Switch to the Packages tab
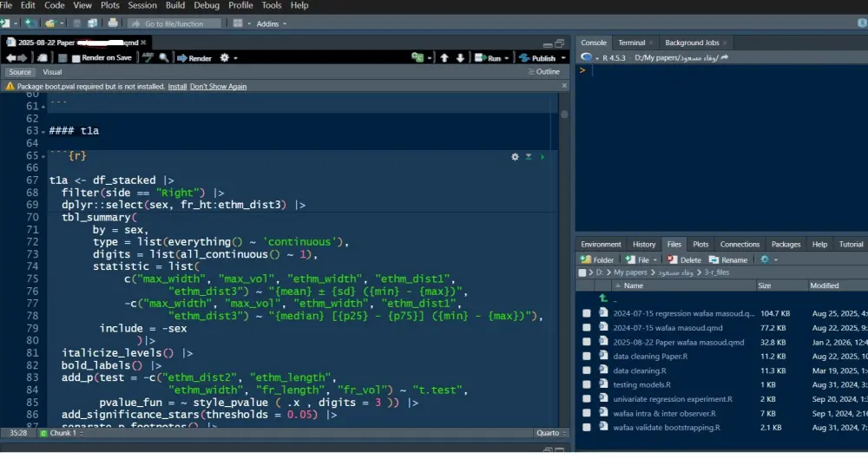868x459 pixels. point(786,244)
